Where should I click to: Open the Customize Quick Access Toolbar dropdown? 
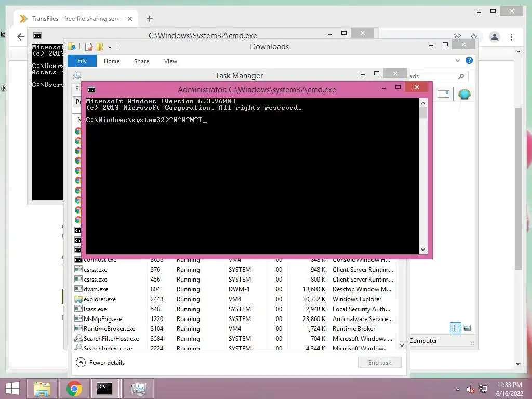(x=110, y=47)
